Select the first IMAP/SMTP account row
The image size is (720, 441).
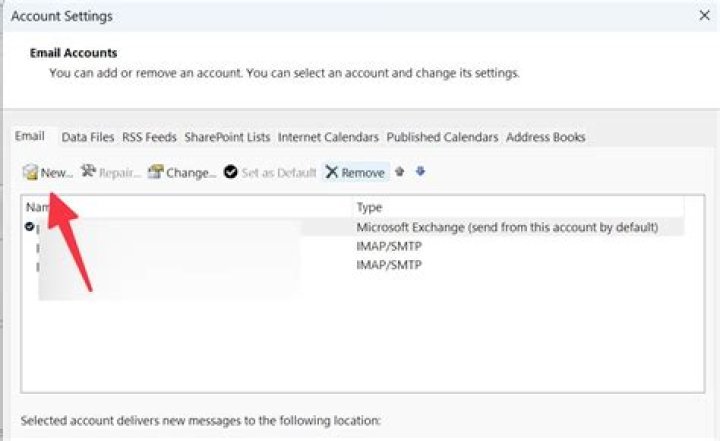click(x=354, y=246)
